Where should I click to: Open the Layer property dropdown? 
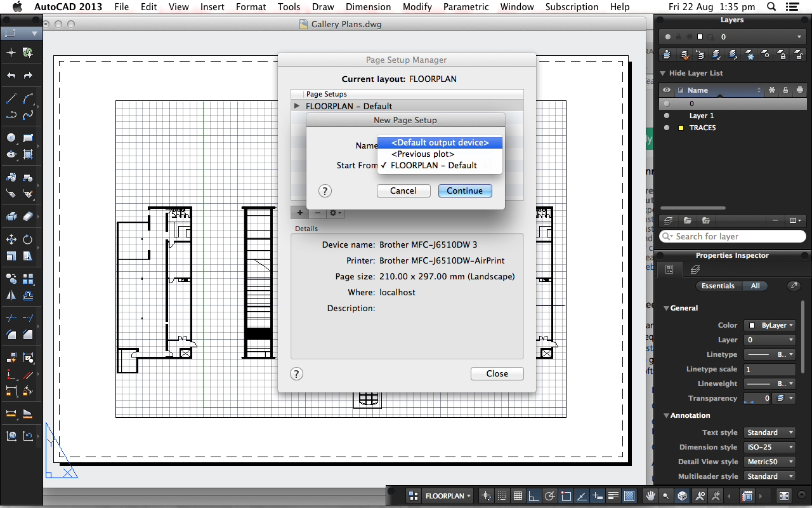769,340
